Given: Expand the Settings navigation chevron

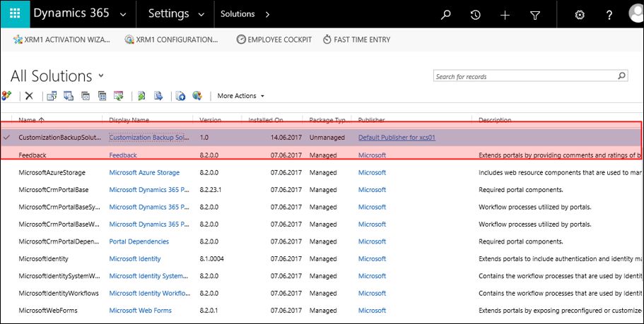Looking at the screenshot, I should click(201, 15).
